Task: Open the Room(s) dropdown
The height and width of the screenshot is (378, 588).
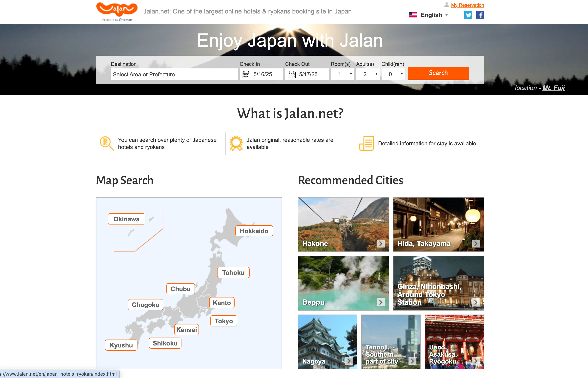Action: [343, 74]
